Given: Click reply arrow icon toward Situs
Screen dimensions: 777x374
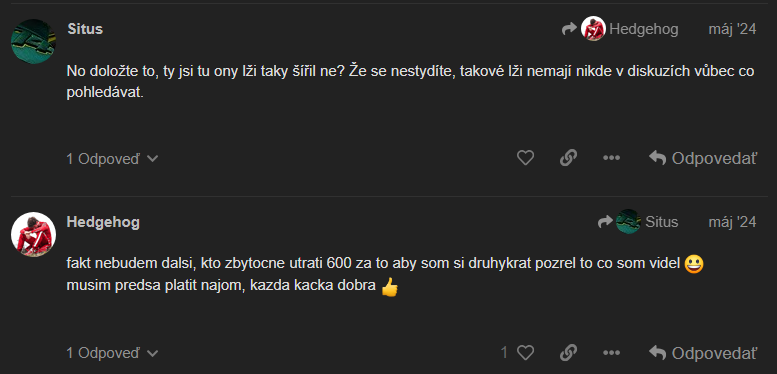Looking at the screenshot, I should [x=605, y=221].
